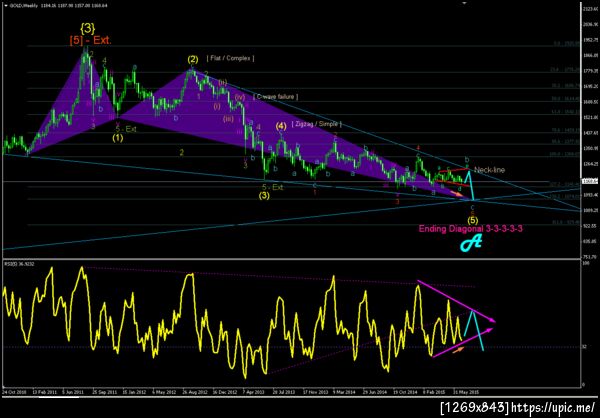Click the 8 Feb 2015 date label
Viewport: 600px width, 418px height.
434,392
